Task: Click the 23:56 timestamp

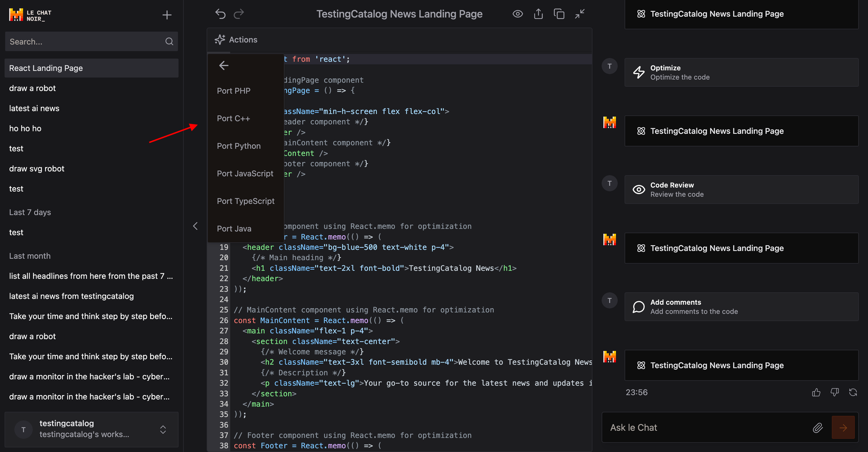Action: coord(637,393)
